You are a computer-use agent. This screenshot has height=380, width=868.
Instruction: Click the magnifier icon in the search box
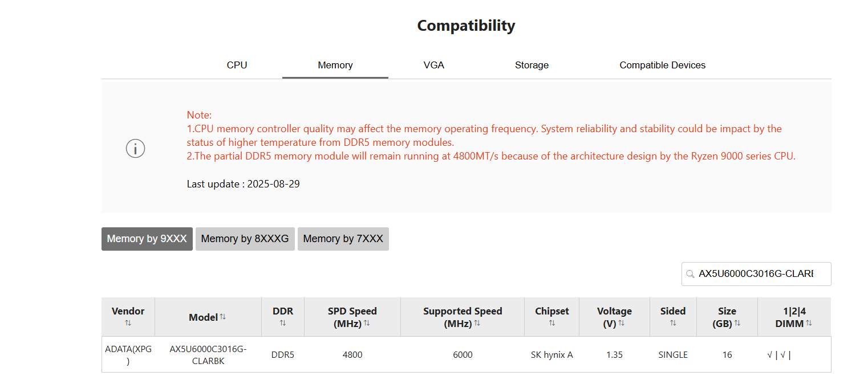pos(690,274)
